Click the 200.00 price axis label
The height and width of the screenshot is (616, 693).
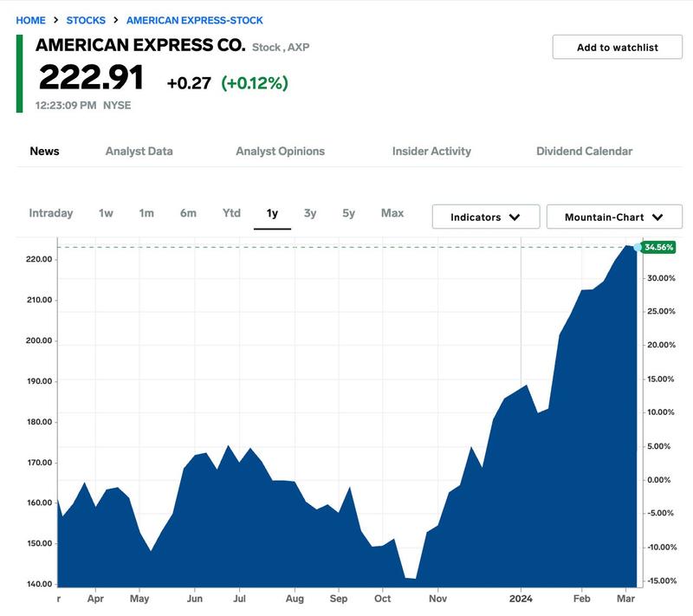click(39, 340)
